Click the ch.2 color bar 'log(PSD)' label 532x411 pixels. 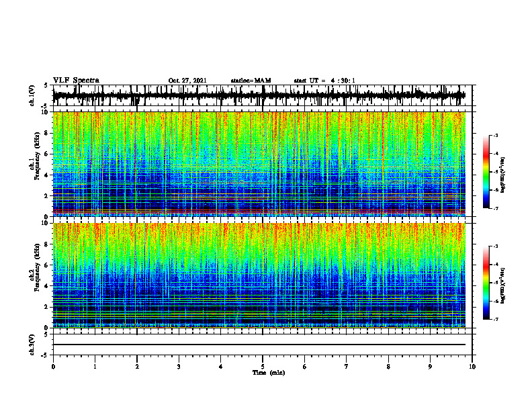tap(503, 286)
